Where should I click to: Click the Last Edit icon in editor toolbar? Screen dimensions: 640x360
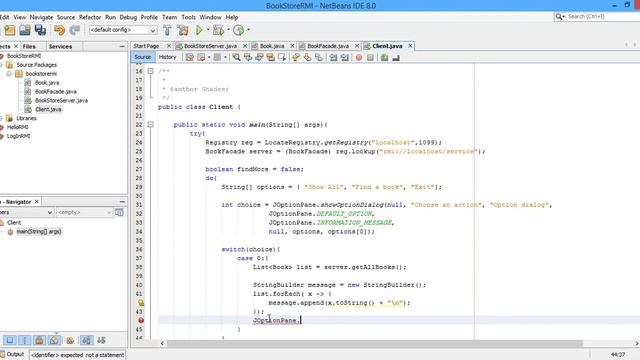click(189, 58)
